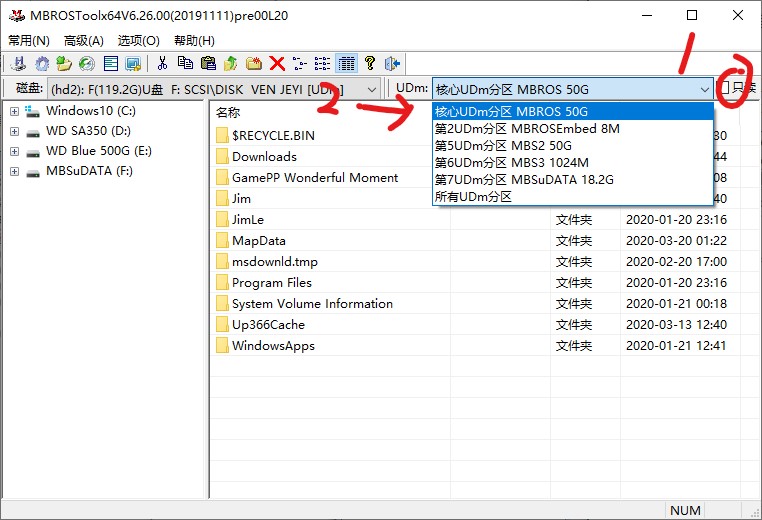Open the 常用(N) menu
This screenshot has width=762, height=520.
point(28,41)
